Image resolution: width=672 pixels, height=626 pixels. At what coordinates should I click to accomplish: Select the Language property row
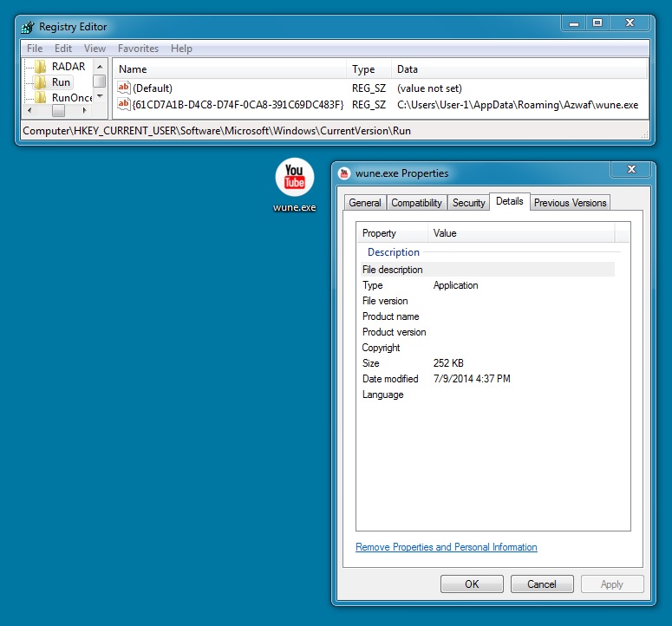tap(487, 395)
